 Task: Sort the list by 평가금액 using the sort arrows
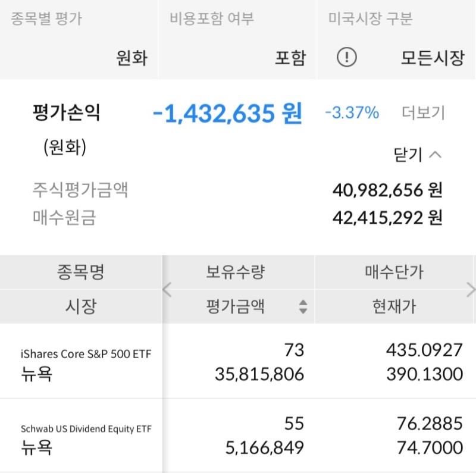tap(303, 306)
